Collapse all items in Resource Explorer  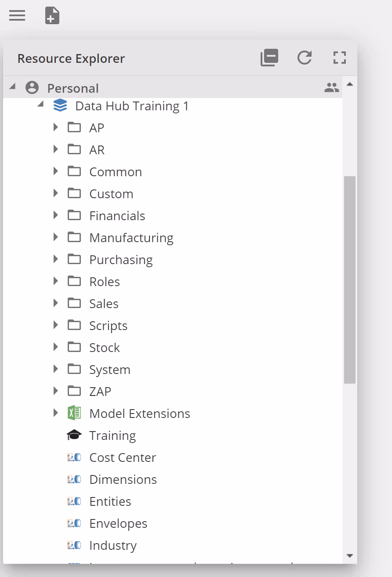tap(269, 58)
